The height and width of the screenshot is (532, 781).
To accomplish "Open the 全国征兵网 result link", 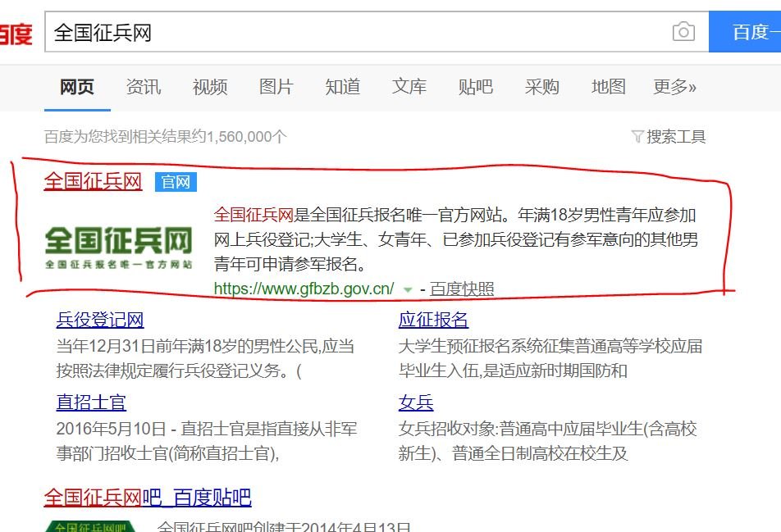I will click(93, 182).
